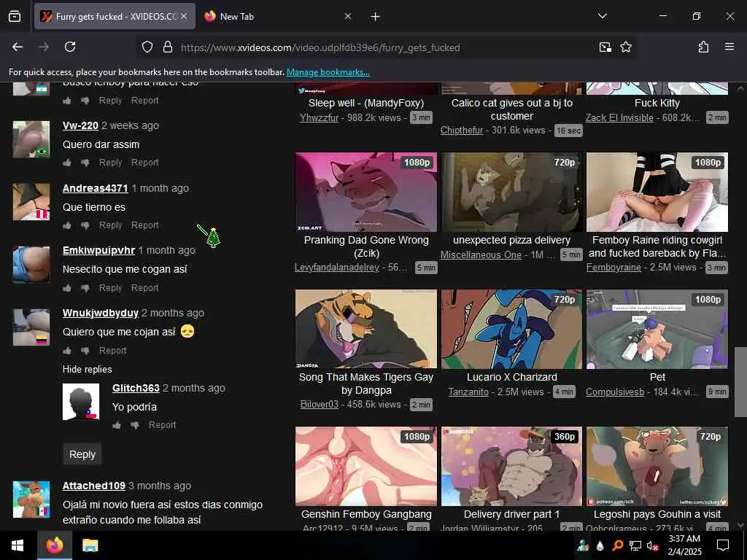Open the unexpected pizza delivery title
Viewport: 747px width, 560px height.
tap(511, 240)
